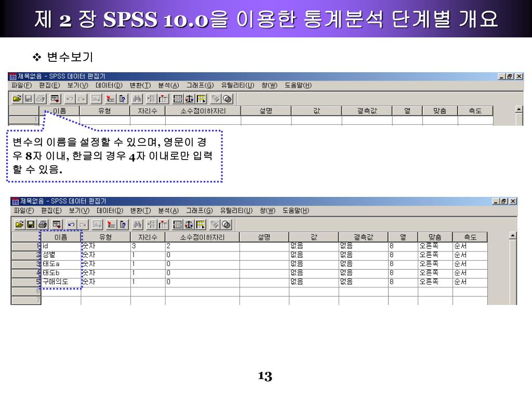532x399 pixels.
Task: Weight Cases scale icon in the empty-variable window
Action: tap(189, 99)
